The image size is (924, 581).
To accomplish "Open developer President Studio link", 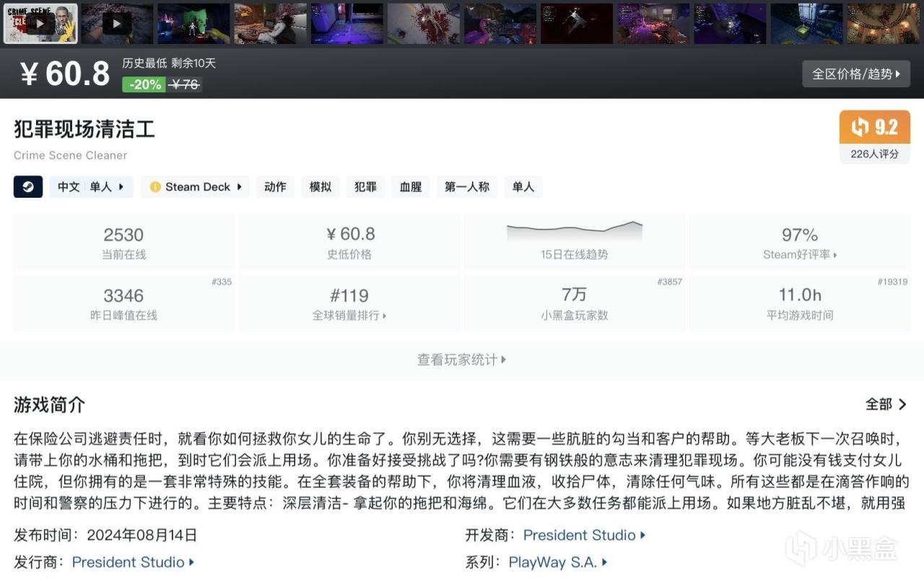I will [x=584, y=535].
